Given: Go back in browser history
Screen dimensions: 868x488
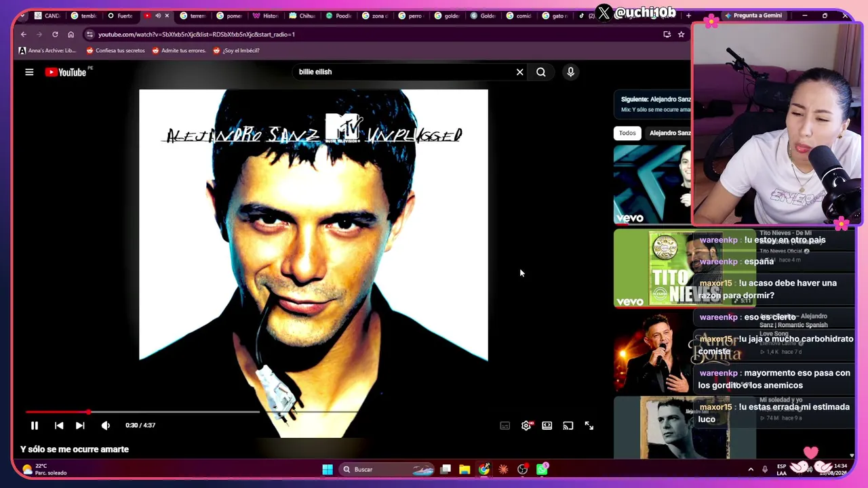Looking at the screenshot, I should 24,34.
